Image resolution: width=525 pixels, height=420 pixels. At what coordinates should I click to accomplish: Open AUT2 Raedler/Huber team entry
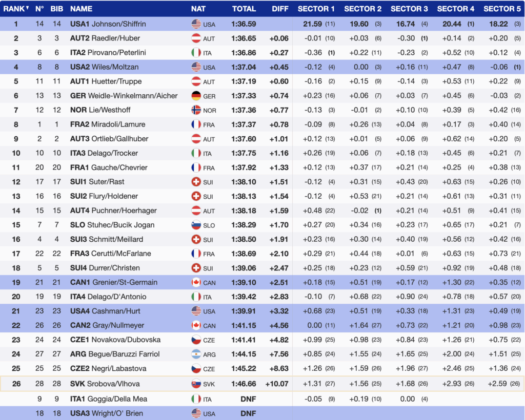coord(105,38)
